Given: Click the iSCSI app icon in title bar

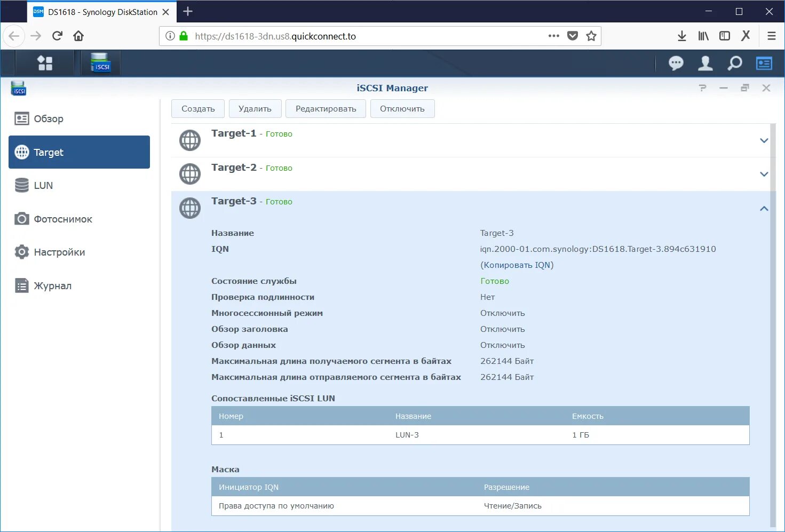Looking at the screenshot, I should [x=19, y=88].
